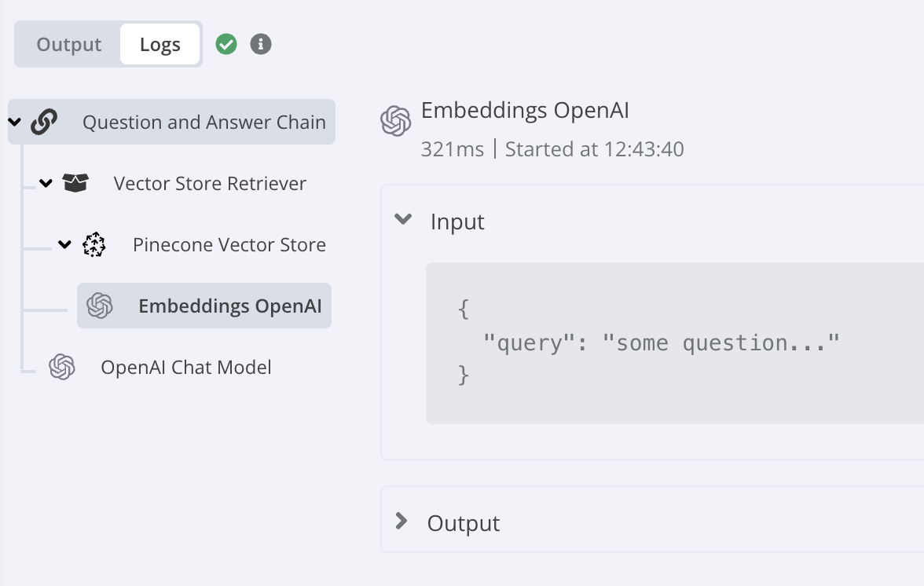
Task: Click the green success checkmark icon
Action: click(x=226, y=44)
